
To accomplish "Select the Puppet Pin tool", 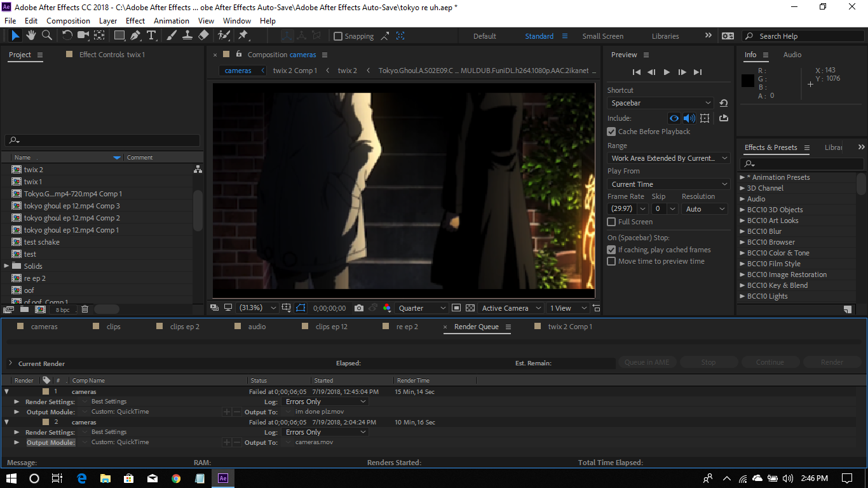I will point(243,36).
